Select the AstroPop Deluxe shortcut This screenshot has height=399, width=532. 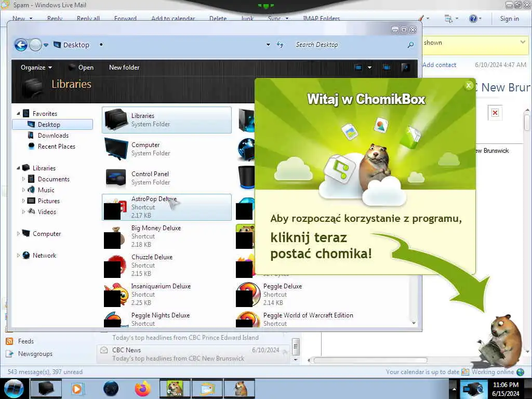click(x=167, y=207)
